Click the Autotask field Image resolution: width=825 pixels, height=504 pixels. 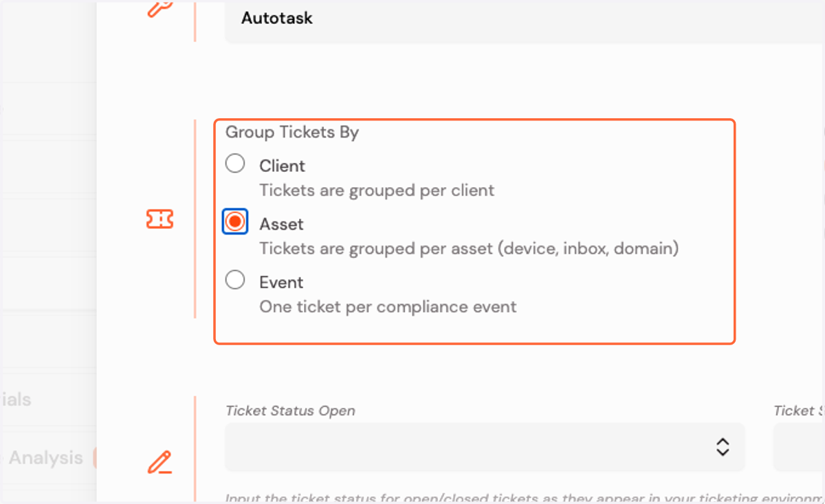(x=525, y=21)
